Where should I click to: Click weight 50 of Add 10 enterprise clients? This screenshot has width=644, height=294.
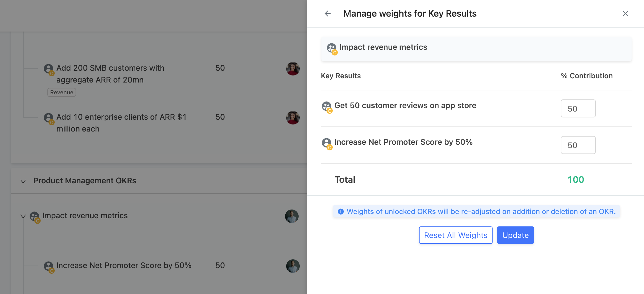(x=220, y=117)
